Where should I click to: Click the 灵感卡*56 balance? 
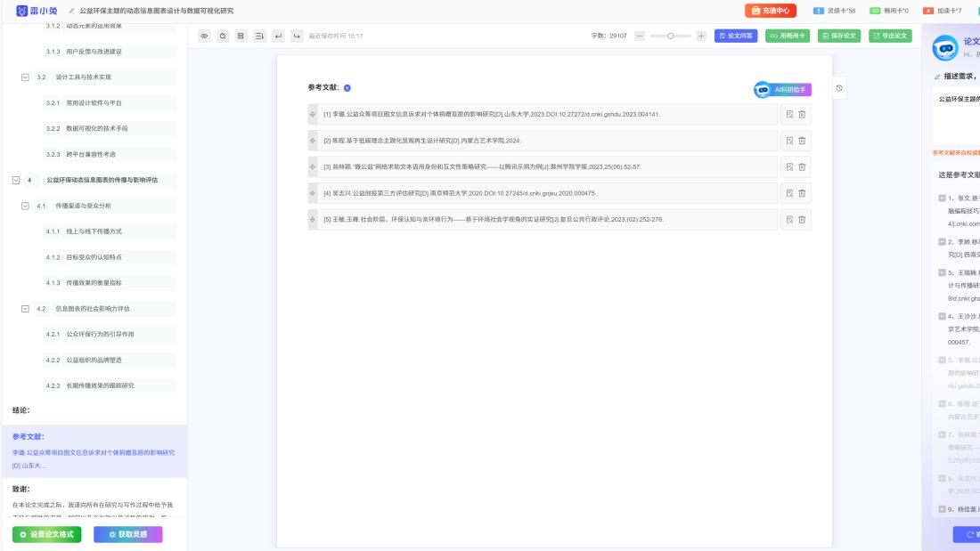(x=835, y=11)
